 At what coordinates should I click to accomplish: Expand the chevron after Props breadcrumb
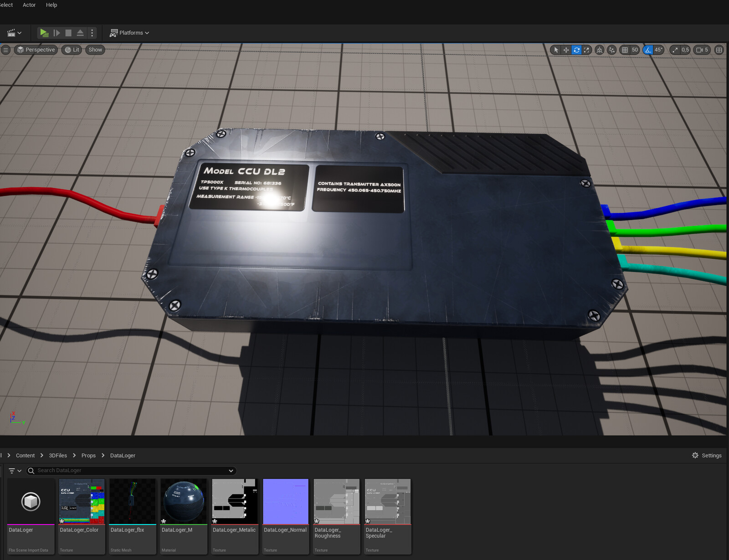[103, 456]
